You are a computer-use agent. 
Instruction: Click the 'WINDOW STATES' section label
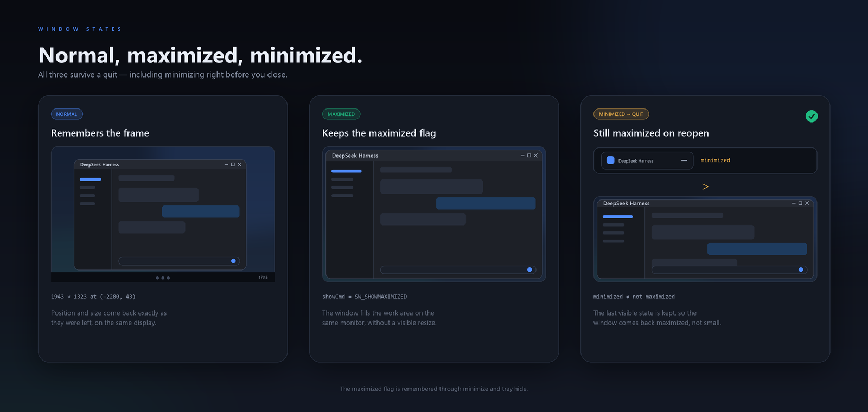80,29
